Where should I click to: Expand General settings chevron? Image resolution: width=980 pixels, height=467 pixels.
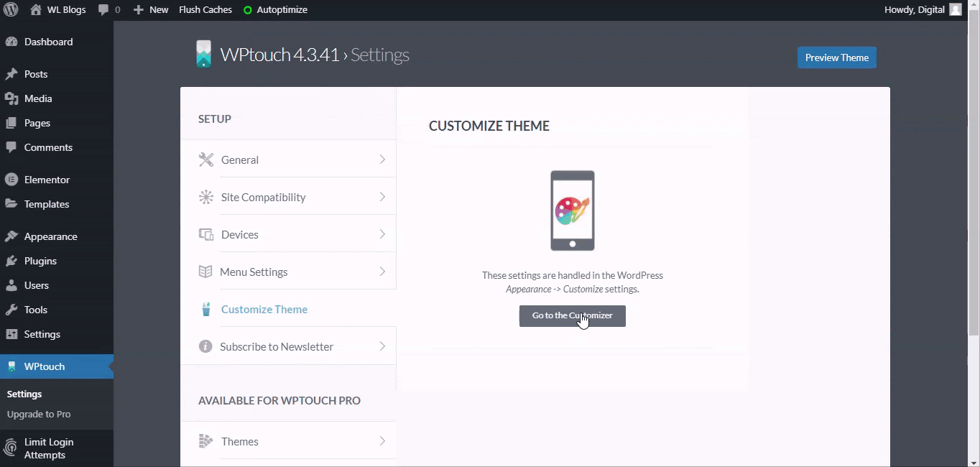[x=382, y=159]
